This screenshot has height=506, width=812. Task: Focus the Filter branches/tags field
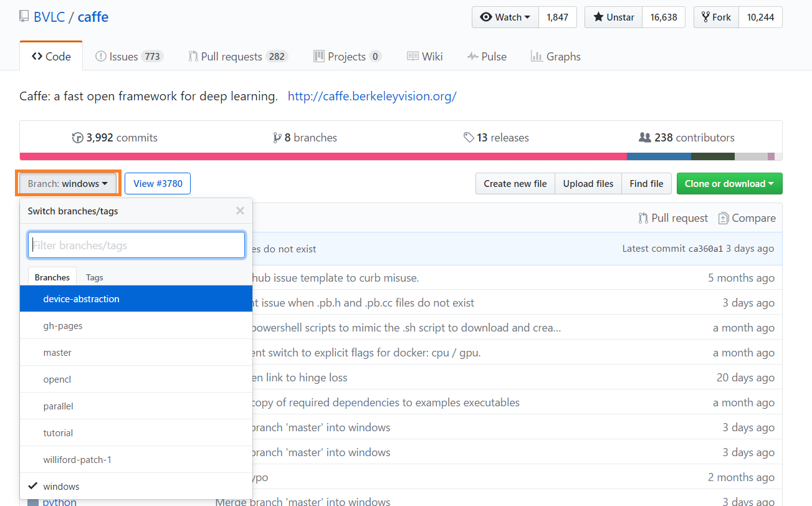click(x=136, y=246)
